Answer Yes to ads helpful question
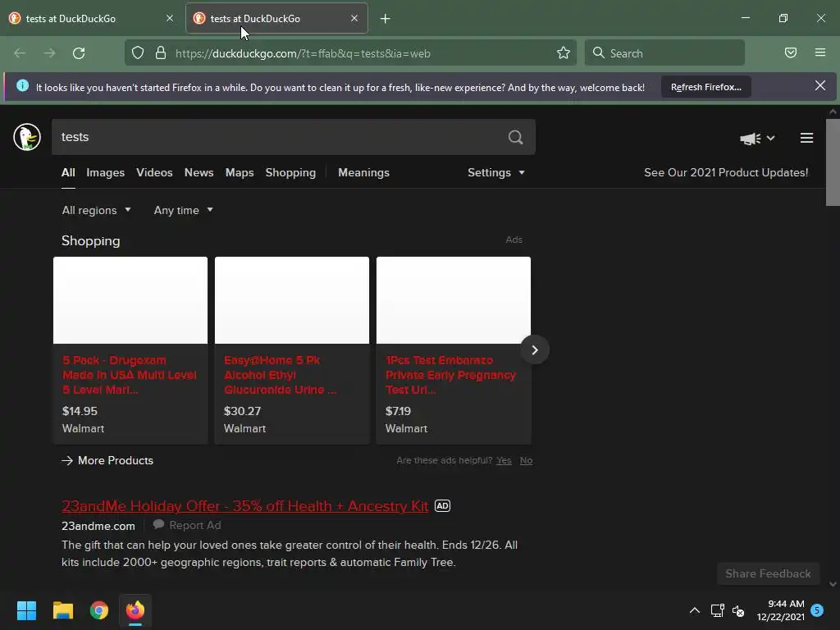 (x=504, y=460)
